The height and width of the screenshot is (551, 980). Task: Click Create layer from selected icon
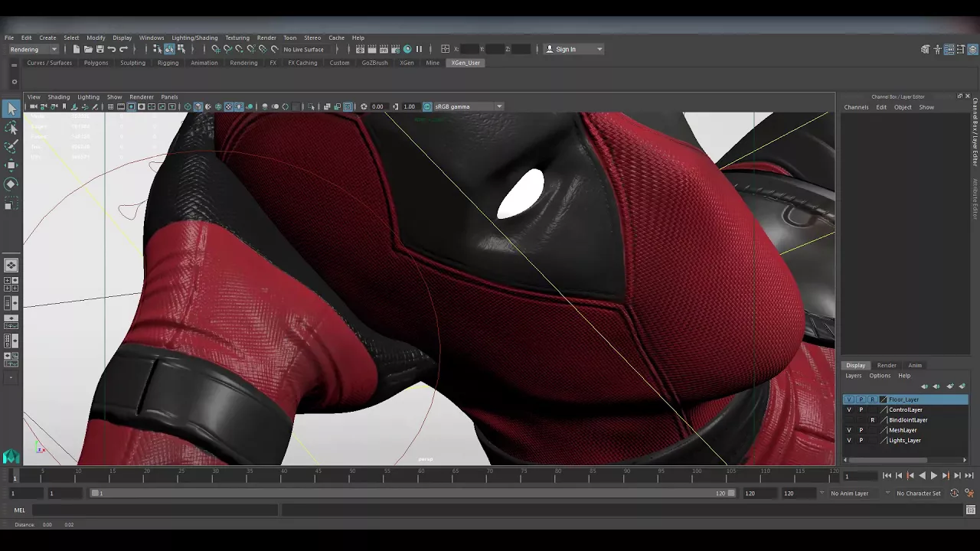(x=962, y=386)
